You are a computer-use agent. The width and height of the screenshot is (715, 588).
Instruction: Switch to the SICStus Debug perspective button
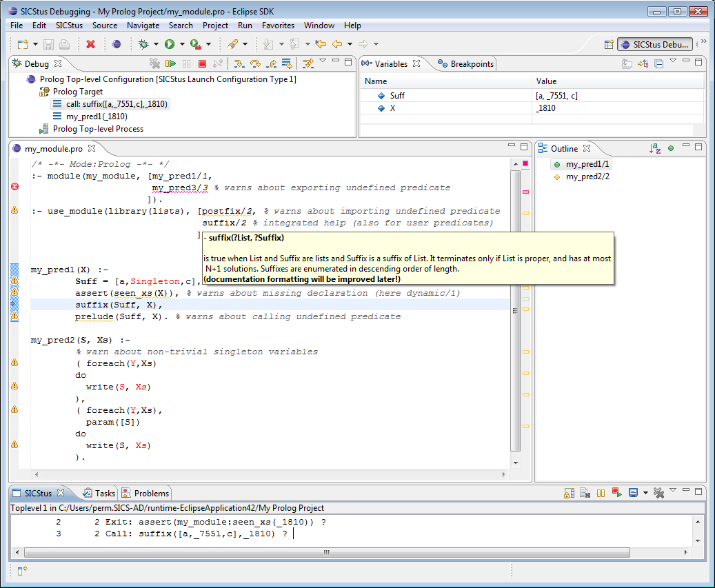pyautogui.click(x=654, y=44)
